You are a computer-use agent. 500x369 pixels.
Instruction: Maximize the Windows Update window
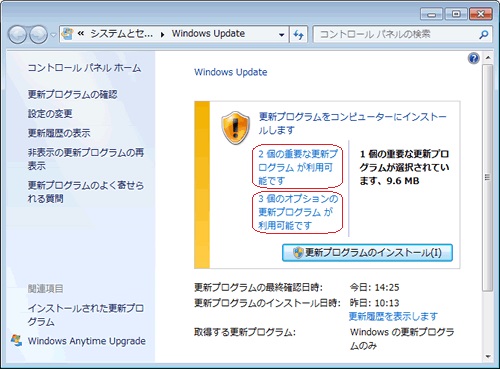tap(456, 14)
